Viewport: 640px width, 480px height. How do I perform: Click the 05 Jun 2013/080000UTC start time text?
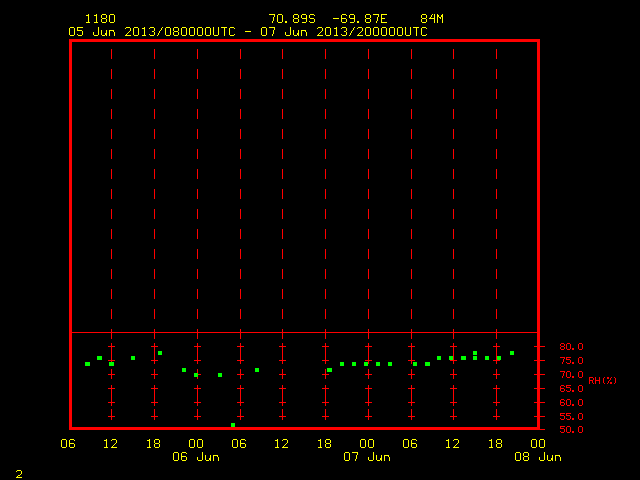point(152,32)
